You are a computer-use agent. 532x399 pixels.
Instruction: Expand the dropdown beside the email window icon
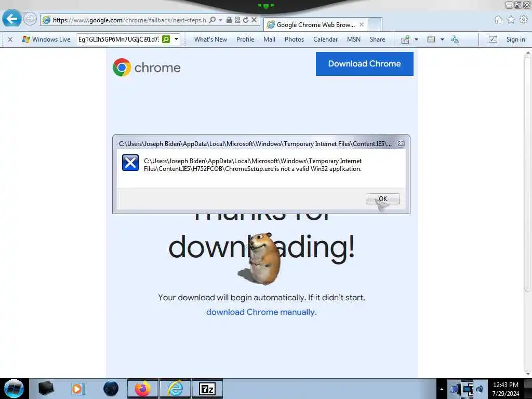coord(442,39)
